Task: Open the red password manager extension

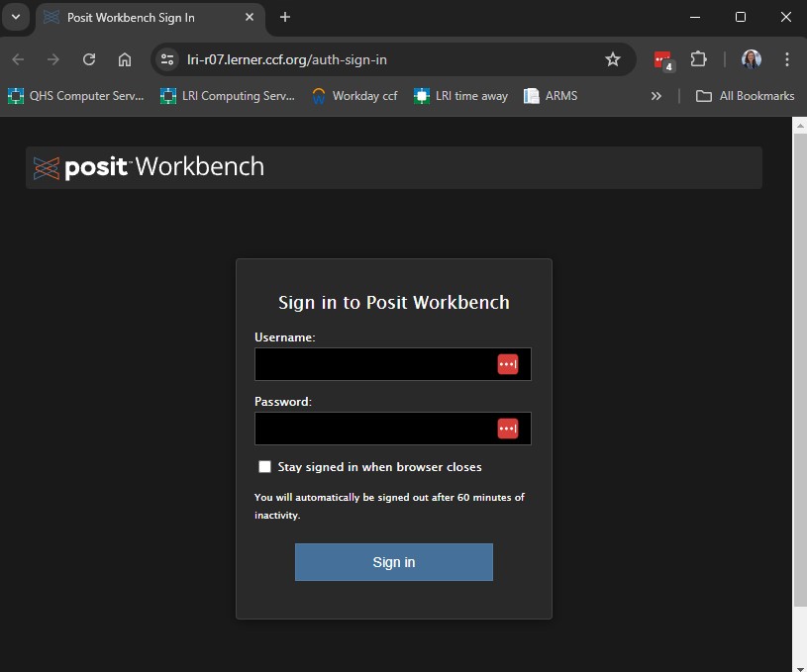Action: [662, 60]
